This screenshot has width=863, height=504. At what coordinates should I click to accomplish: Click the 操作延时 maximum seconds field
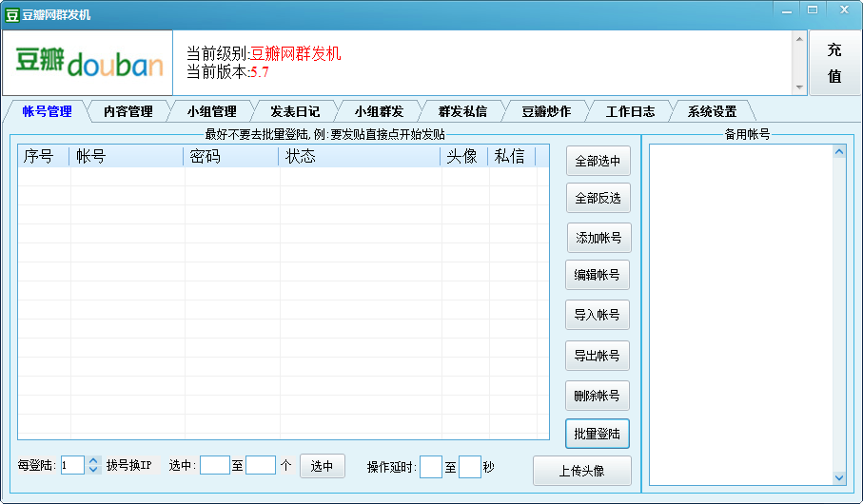coord(470,467)
